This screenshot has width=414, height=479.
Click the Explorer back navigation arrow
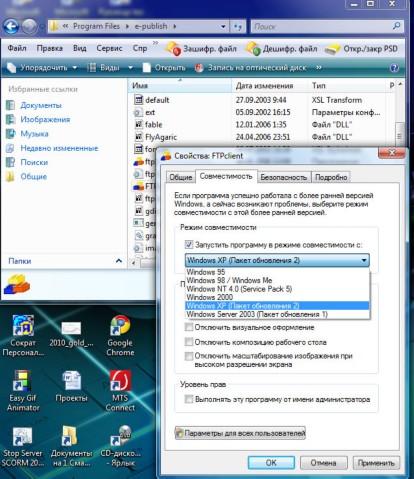11,26
